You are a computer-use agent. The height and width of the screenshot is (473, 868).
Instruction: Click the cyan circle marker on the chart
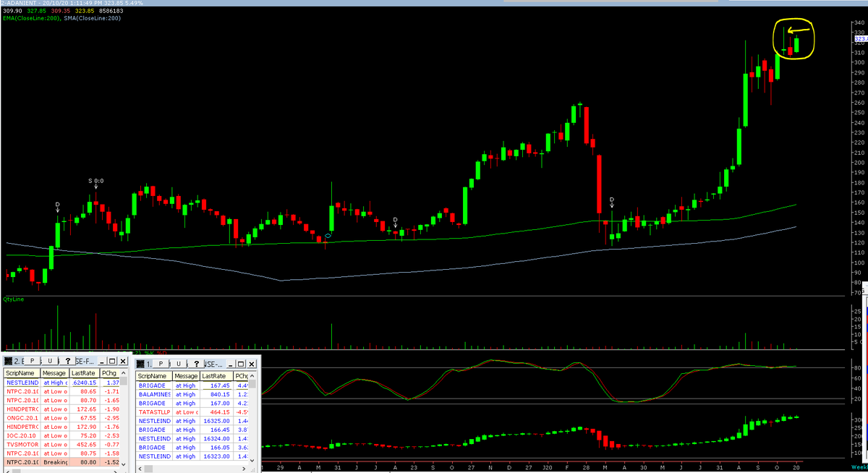point(328,236)
